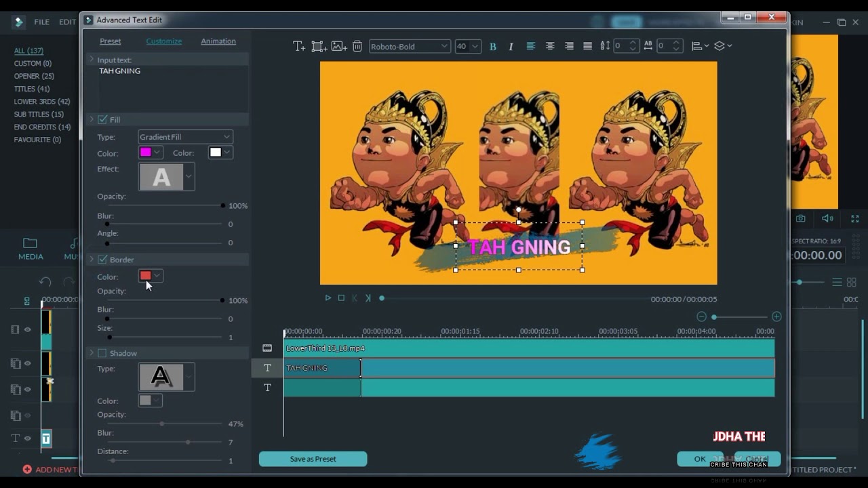Click the OK button
Image resolution: width=868 pixels, height=488 pixels.
pyautogui.click(x=700, y=459)
